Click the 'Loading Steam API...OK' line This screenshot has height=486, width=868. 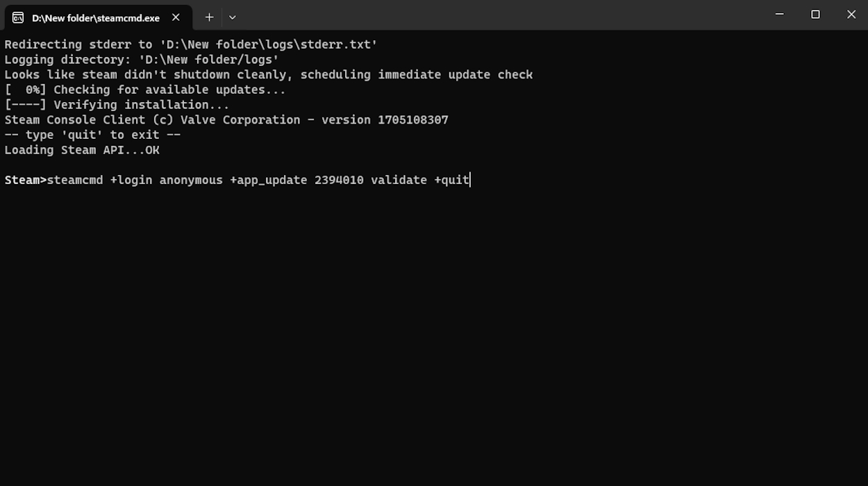82,150
